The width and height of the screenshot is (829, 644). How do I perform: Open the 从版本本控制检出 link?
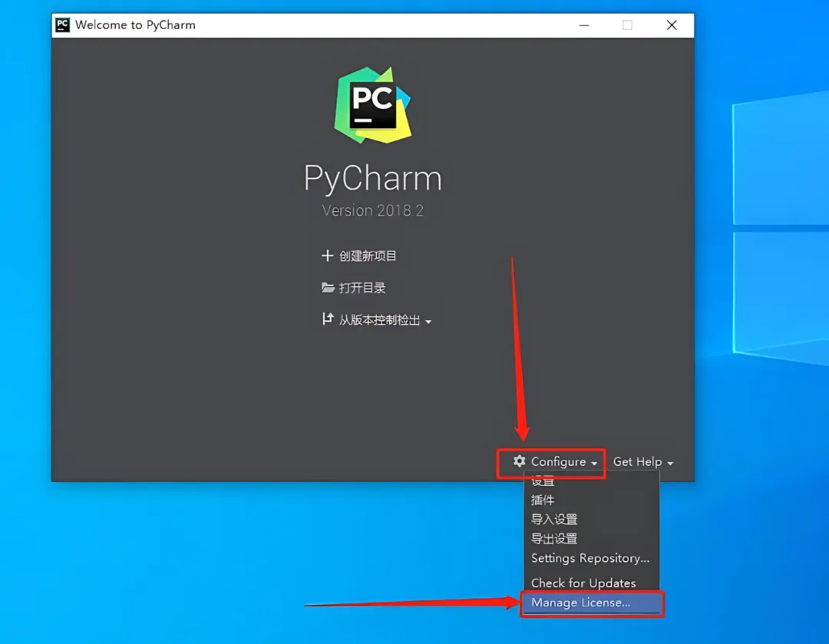pos(380,320)
